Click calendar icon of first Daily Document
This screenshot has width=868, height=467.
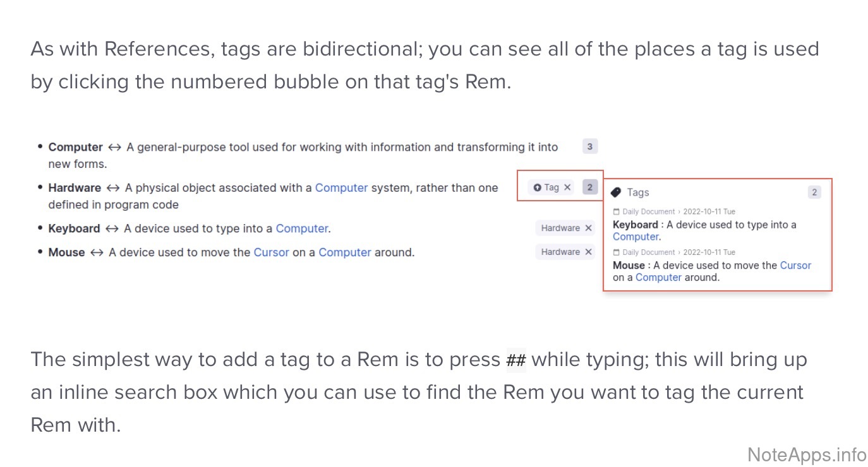(x=617, y=212)
